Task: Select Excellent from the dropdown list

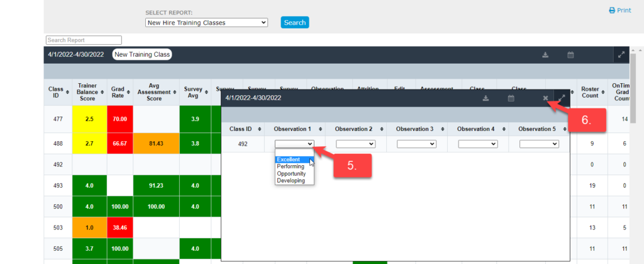Action: click(289, 159)
